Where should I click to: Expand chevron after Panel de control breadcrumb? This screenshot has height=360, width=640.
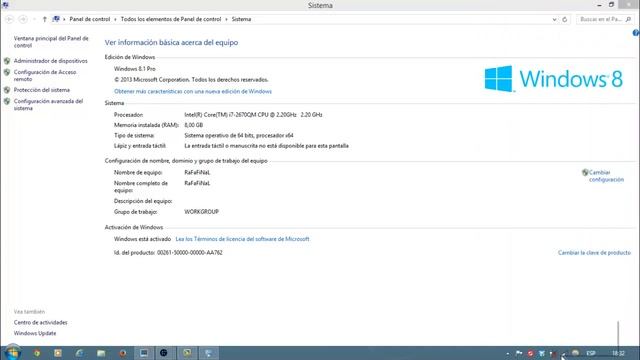coord(115,19)
